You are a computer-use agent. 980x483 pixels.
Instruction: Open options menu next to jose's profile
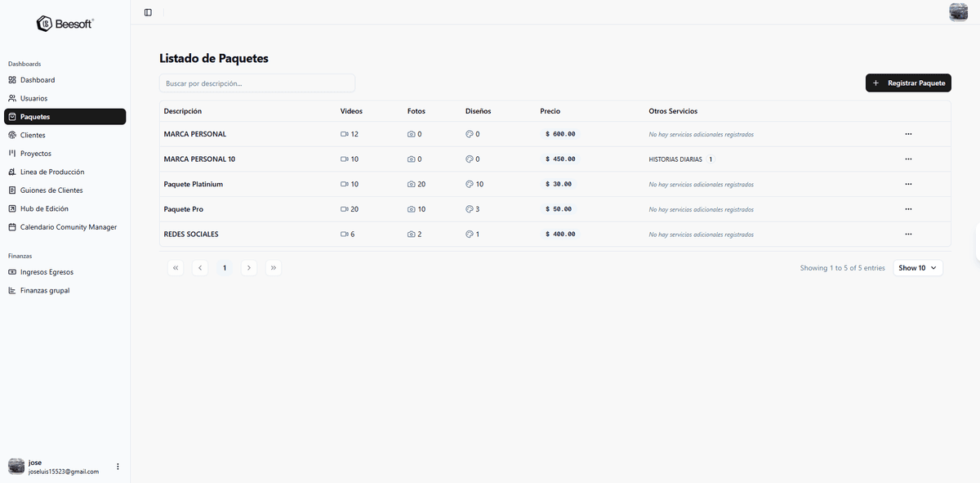tap(117, 465)
